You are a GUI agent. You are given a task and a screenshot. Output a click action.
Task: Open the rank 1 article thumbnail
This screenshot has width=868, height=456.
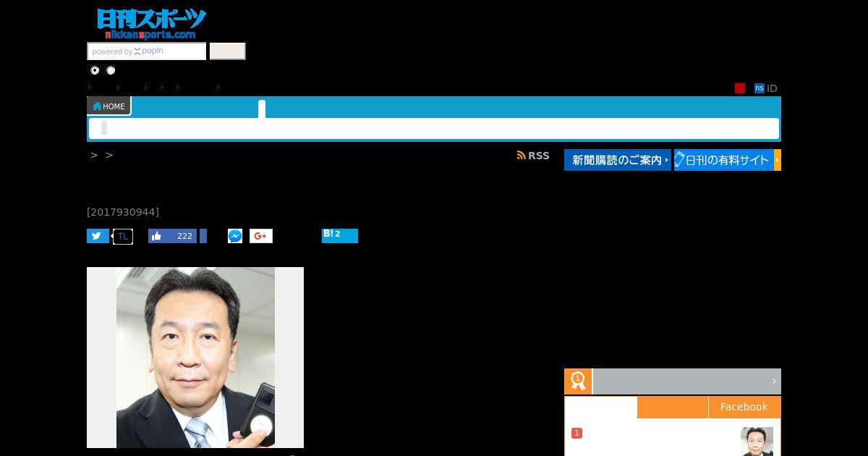coord(757,442)
